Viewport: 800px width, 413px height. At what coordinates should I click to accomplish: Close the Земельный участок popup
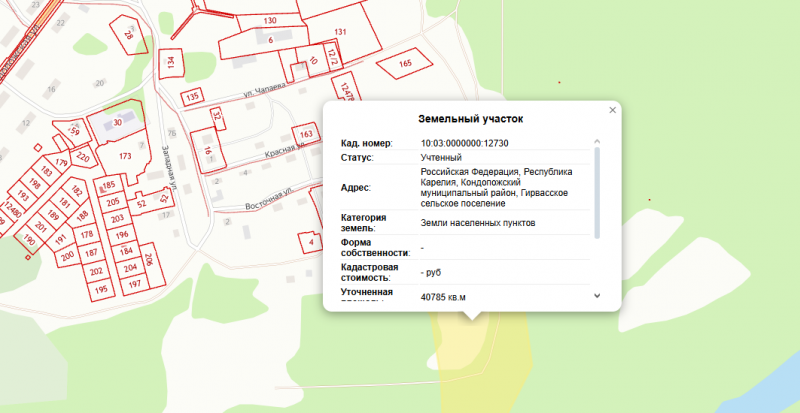tap(613, 110)
